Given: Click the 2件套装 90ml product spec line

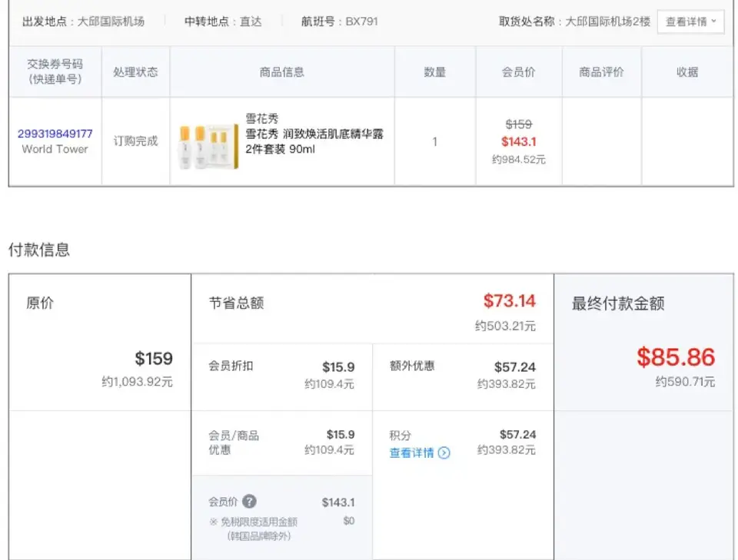Looking at the screenshot, I should [280, 149].
